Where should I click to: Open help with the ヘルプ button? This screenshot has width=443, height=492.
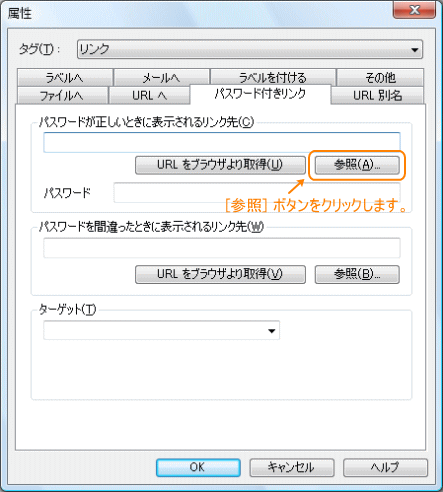pos(385,467)
